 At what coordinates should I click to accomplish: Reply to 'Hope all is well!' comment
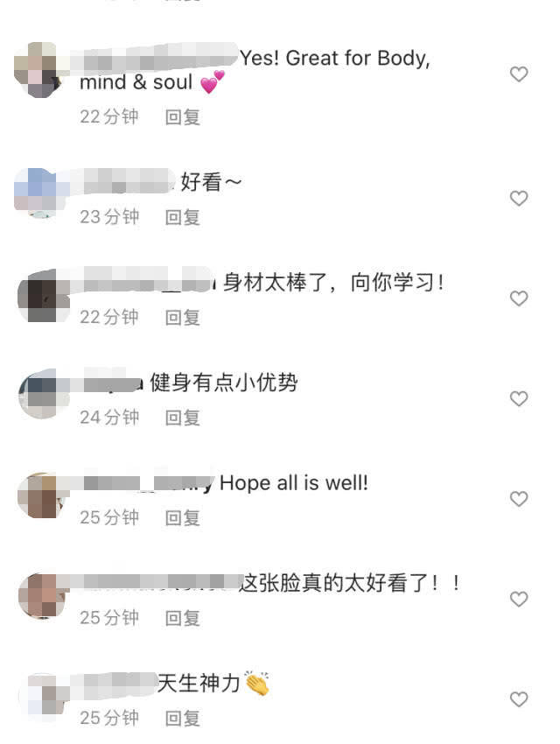coord(183,517)
